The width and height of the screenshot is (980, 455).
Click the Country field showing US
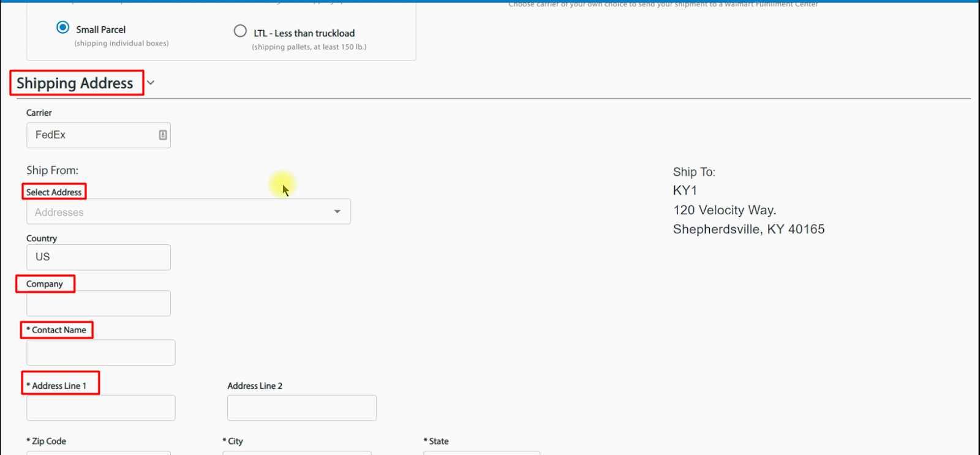98,257
